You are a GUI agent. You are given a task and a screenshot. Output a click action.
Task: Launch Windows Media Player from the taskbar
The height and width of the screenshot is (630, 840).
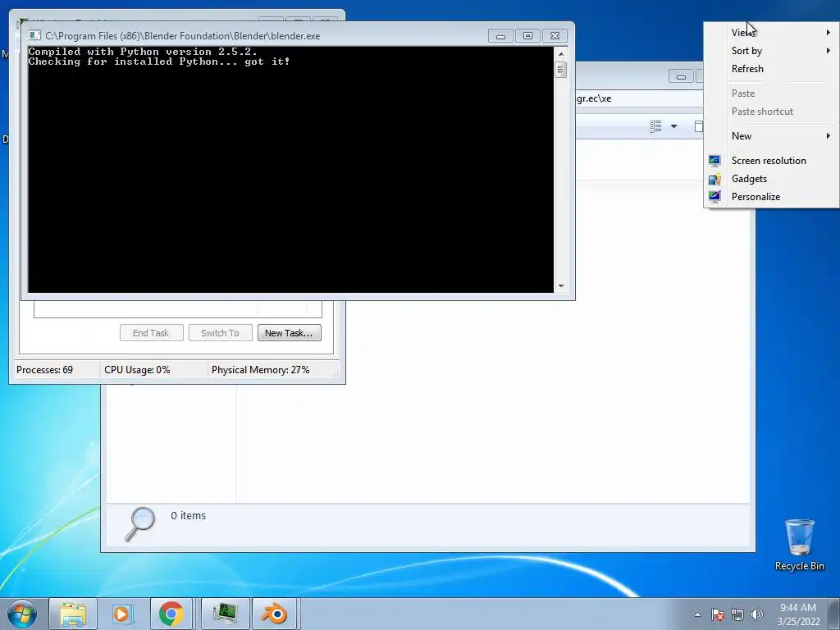[121, 614]
